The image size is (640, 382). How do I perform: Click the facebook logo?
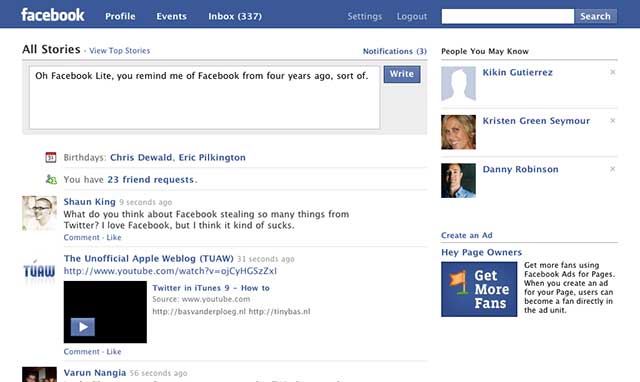(53, 15)
